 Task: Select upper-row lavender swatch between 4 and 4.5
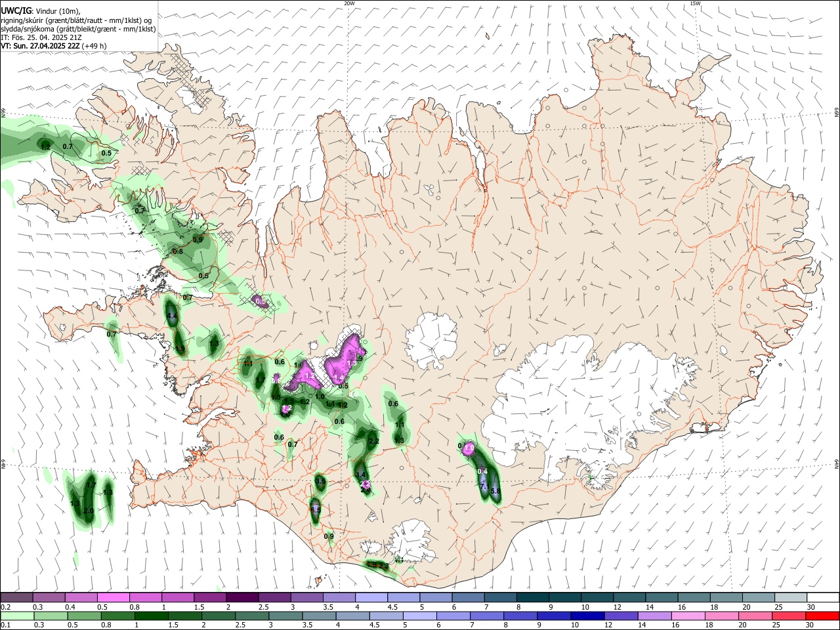click(371, 598)
